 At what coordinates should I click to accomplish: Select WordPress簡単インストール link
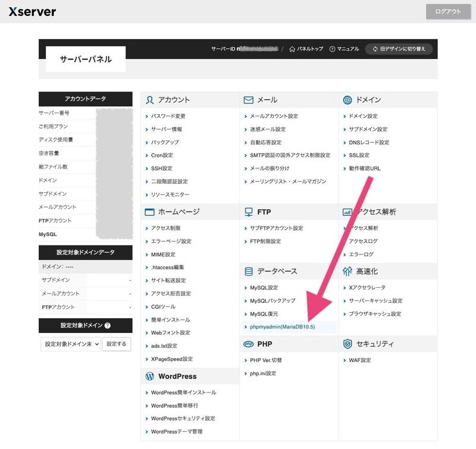[x=183, y=393]
